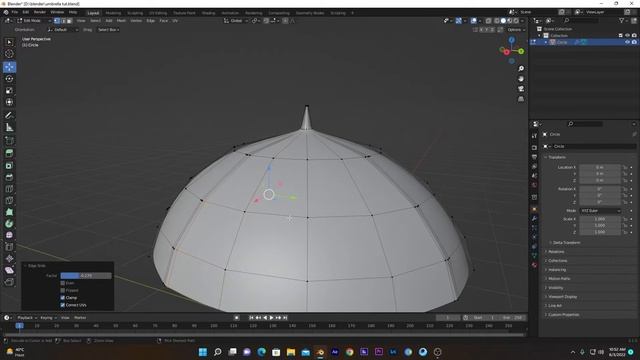
Task: Switch to the Modeling workspace tab
Action: pos(113,13)
